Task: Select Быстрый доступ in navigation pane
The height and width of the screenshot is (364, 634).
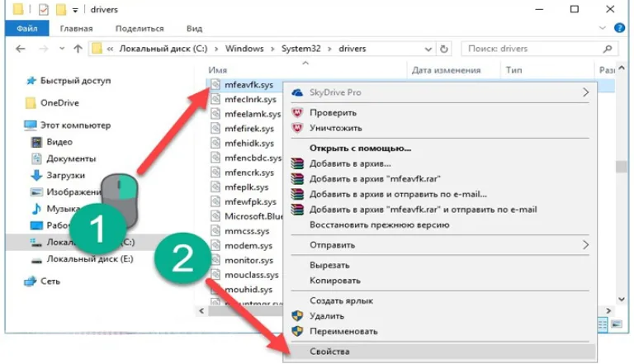Action: tap(75, 81)
